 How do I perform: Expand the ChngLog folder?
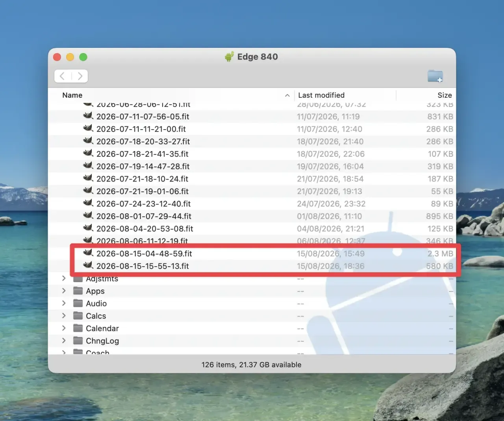(64, 341)
